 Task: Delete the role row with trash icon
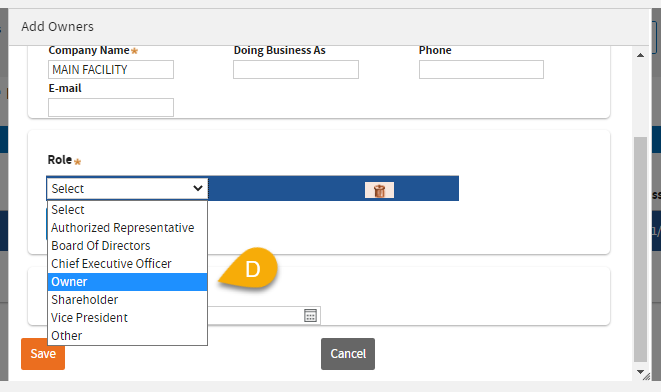click(379, 190)
